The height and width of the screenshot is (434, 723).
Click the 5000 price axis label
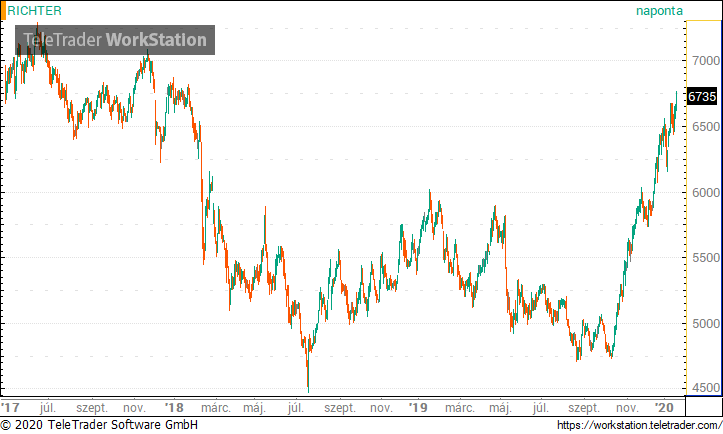(706, 323)
